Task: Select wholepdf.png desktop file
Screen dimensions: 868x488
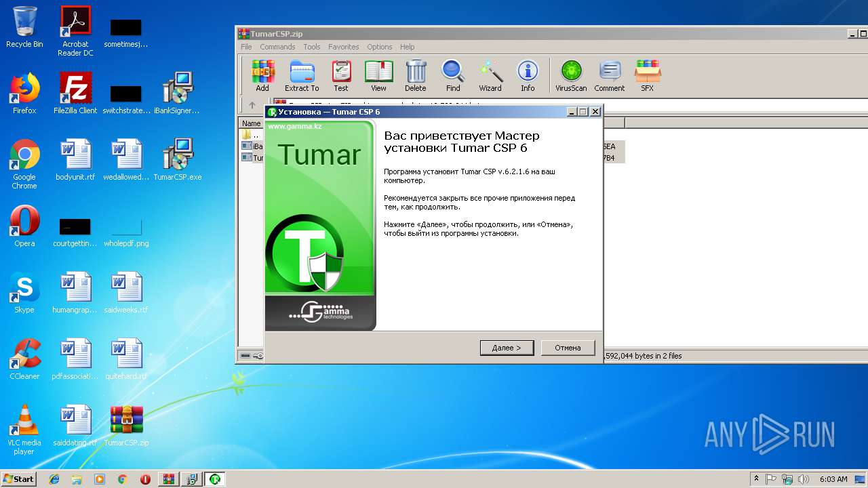Action: (x=126, y=232)
